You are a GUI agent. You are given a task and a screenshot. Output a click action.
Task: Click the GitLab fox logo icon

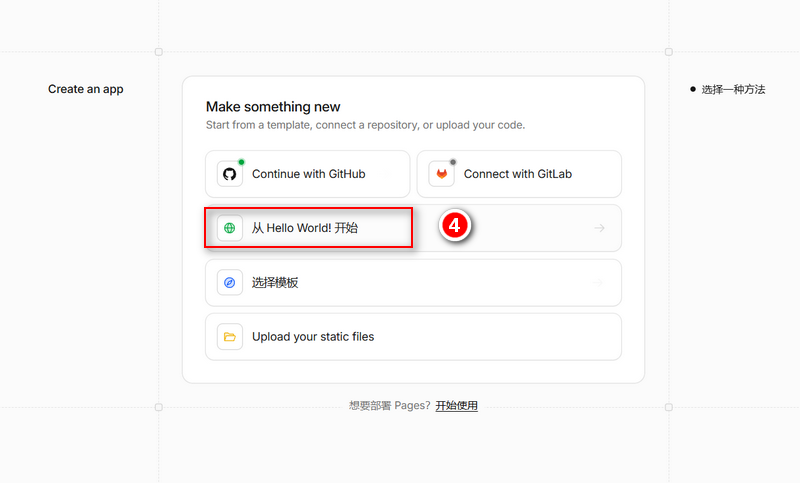[441, 174]
